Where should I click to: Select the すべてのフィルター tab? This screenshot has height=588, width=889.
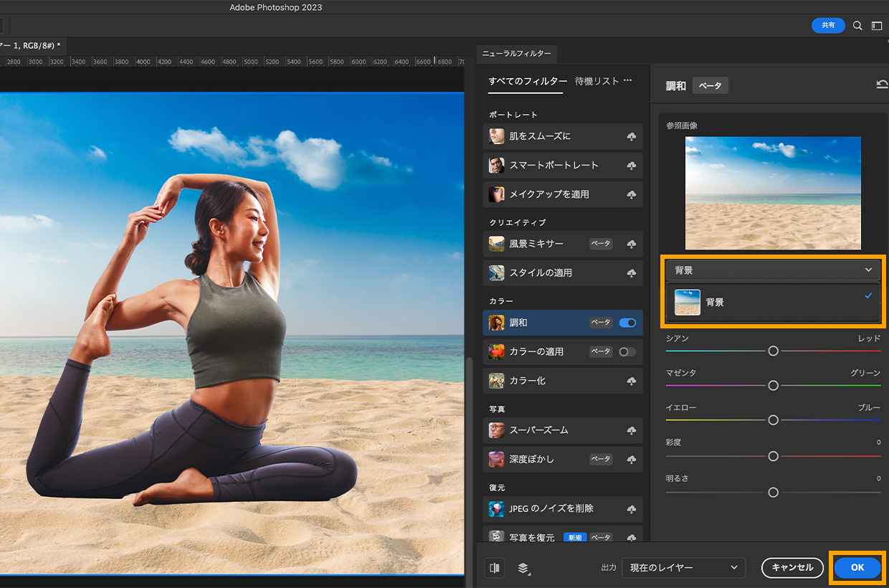tap(528, 81)
